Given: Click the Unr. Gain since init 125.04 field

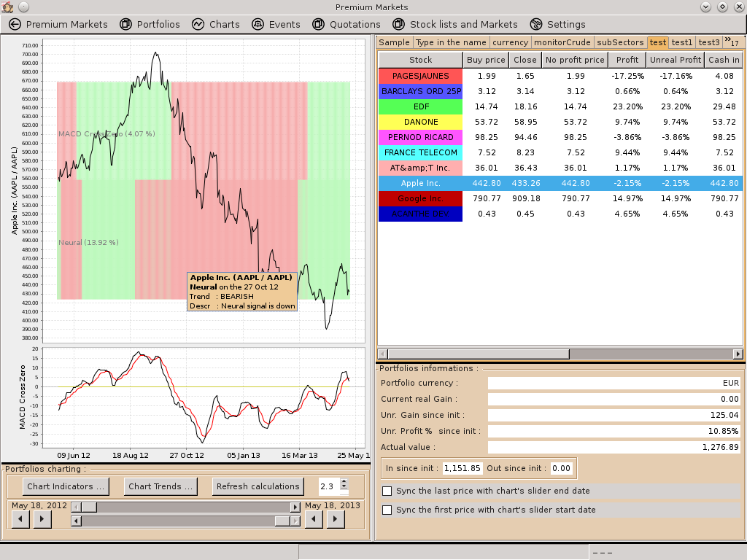Looking at the screenshot, I should point(614,415).
